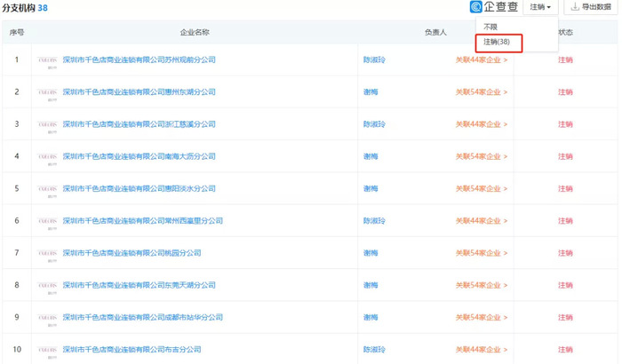Choose 注销(38) in the filter menu
Image resolution: width=622 pixels, height=364 pixels.
497,42
